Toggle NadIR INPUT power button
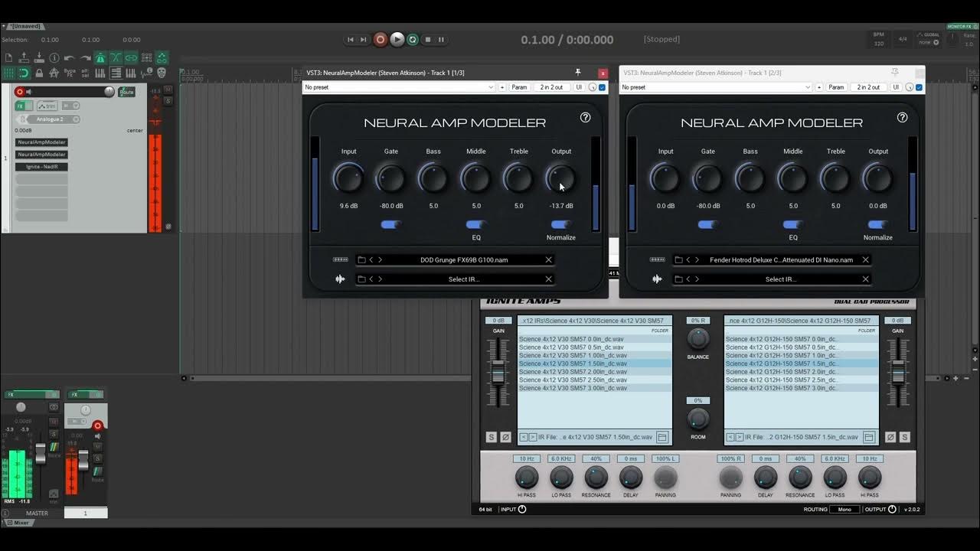Image resolution: width=980 pixels, height=551 pixels. coord(522,509)
